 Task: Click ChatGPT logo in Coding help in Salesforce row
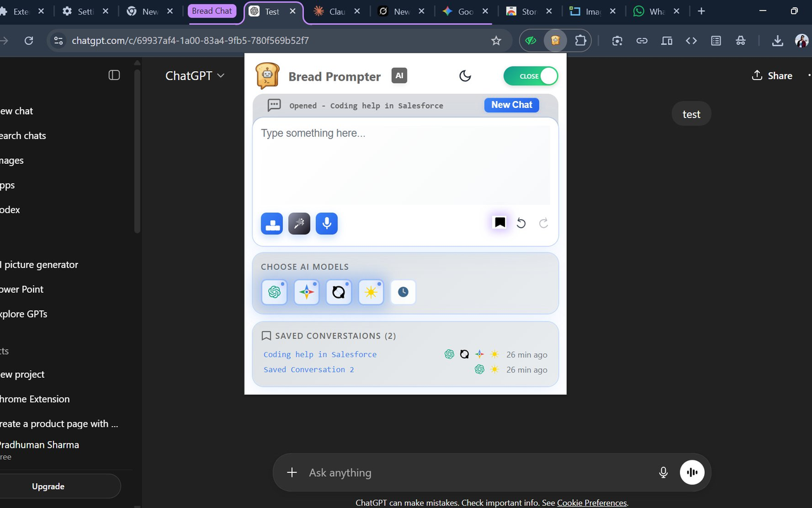pos(449,354)
